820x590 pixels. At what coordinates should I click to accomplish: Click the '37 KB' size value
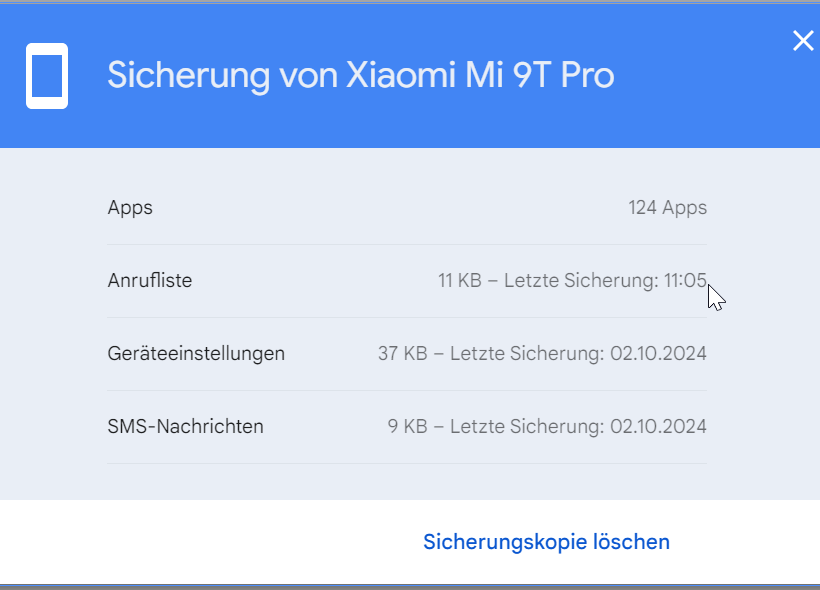pyautogui.click(x=403, y=354)
